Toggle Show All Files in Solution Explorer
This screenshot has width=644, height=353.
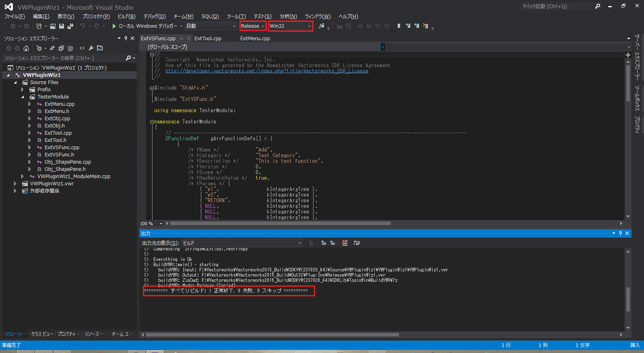[70, 48]
